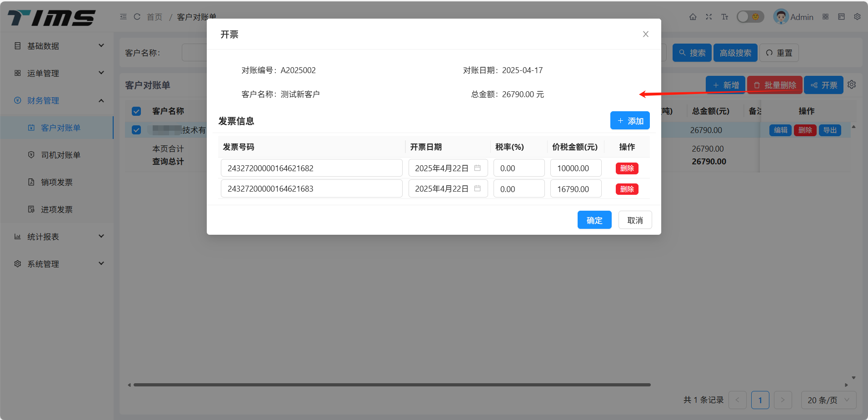This screenshot has width=868, height=420.
Task: Click the fullscreen expand icon
Action: click(708, 17)
